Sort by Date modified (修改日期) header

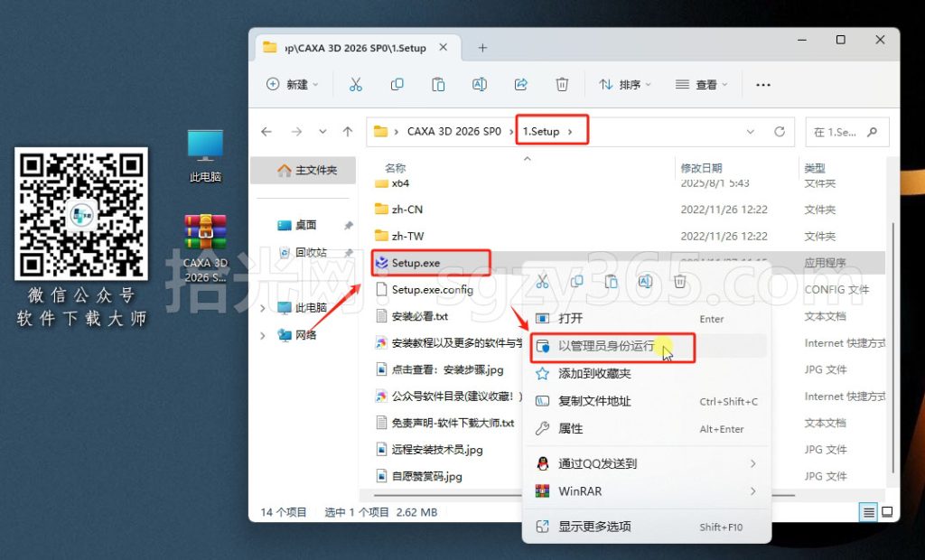coord(701,168)
